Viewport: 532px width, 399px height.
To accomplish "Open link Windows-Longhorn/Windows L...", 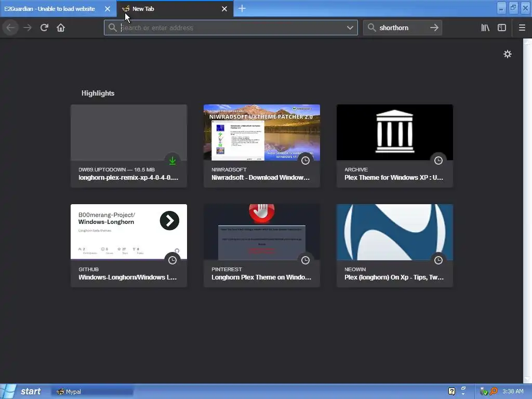I will coord(128,277).
